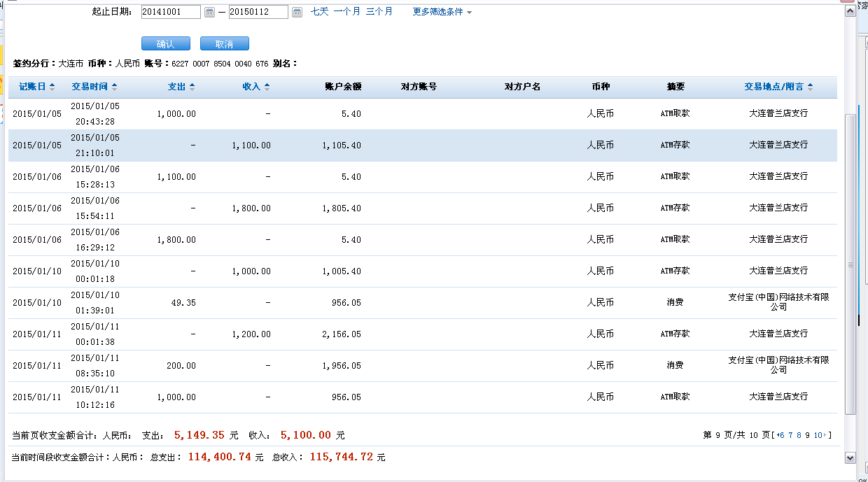Jump to page 10 of results

(x=818, y=435)
